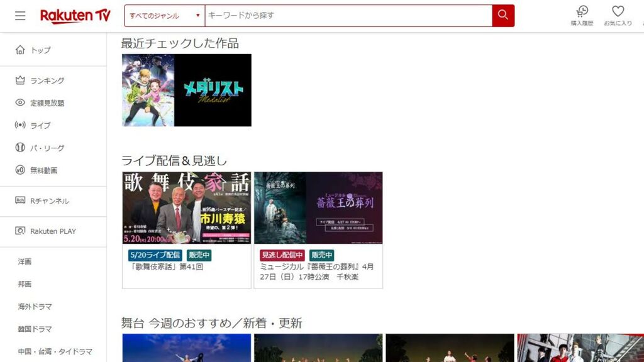
Task: Open Rakuten PLAY sidebar link
Action: pyautogui.click(x=53, y=231)
